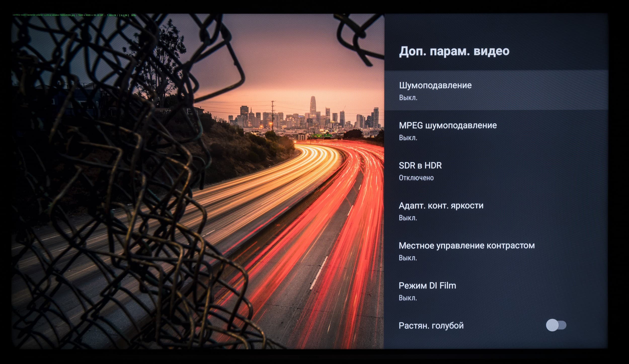Click the Отключено value under SDR в HDR

click(416, 178)
